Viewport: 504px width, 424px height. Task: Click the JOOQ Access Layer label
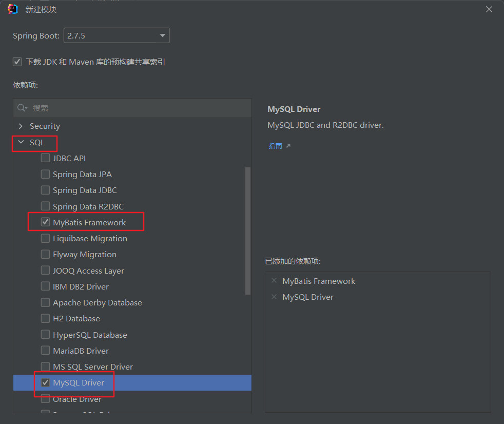88,271
